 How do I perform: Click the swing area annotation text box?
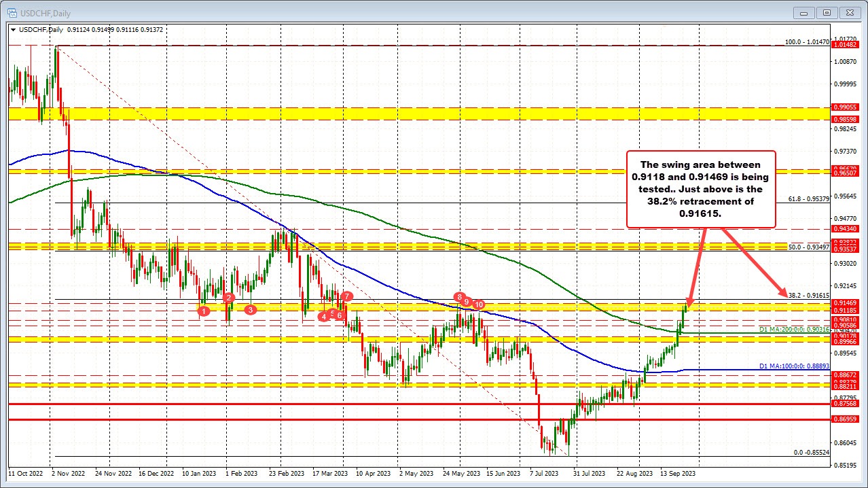click(702, 189)
